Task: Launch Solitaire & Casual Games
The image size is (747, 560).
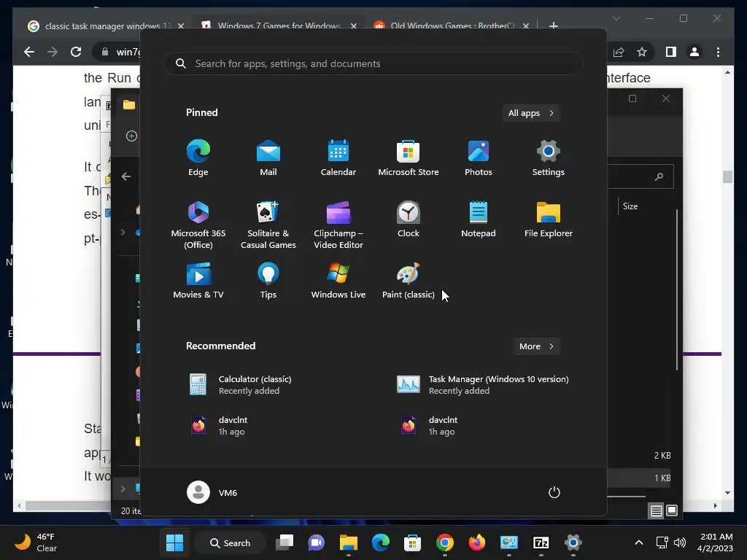Action: pyautogui.click(x=268, y=225)
